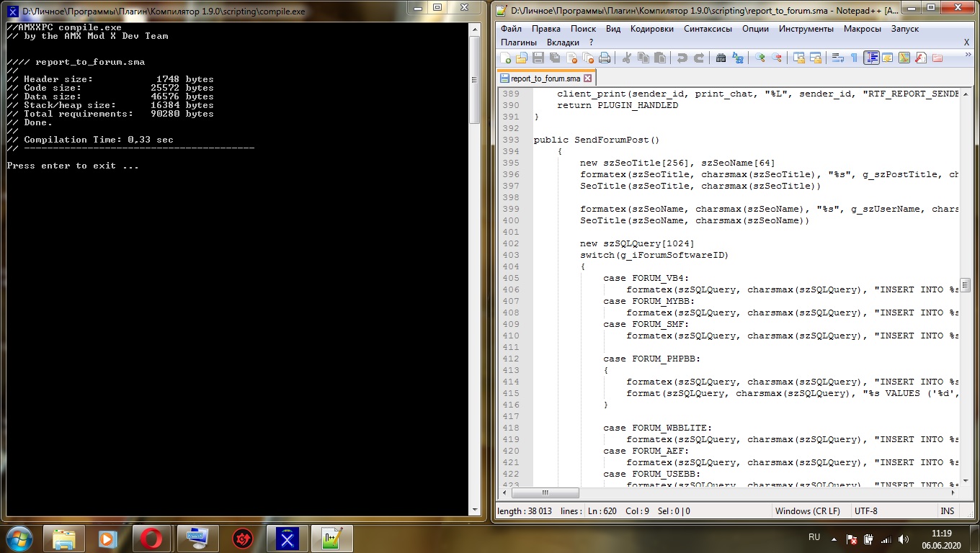Click the Close All toolbar icon
Viewport: 980px width, 553px height.
click(x=588, y=58)
